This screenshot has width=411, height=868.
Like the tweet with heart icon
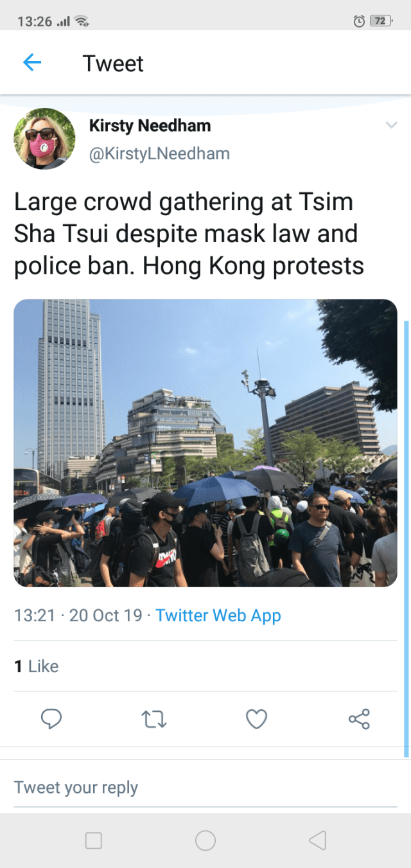pos(256,719)
